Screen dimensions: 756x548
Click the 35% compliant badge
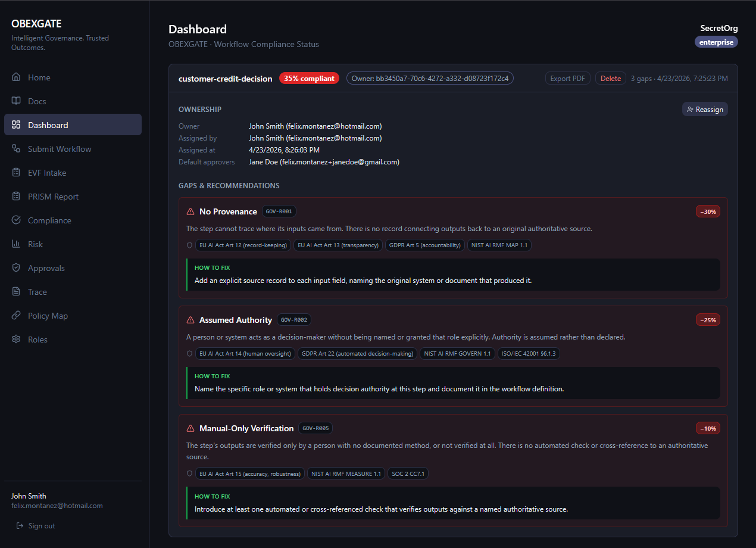[x=309, y=79]
